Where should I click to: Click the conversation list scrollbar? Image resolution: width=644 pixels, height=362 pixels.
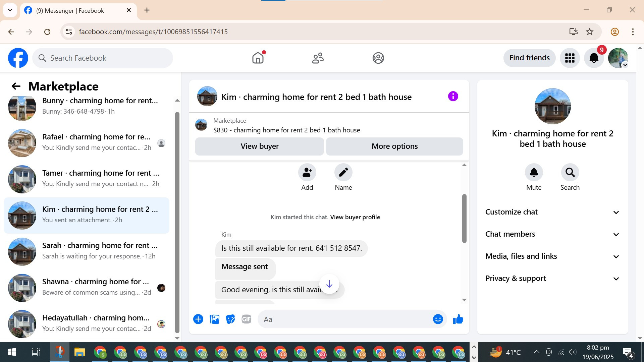tap(177, 223)
